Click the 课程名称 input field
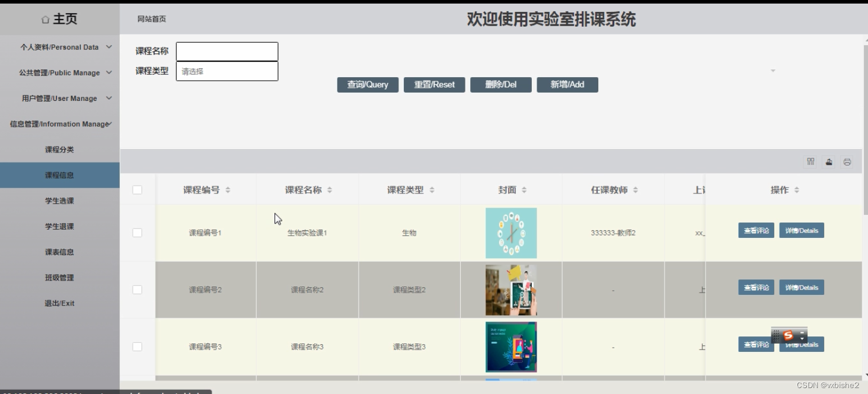 pos(227,52)
